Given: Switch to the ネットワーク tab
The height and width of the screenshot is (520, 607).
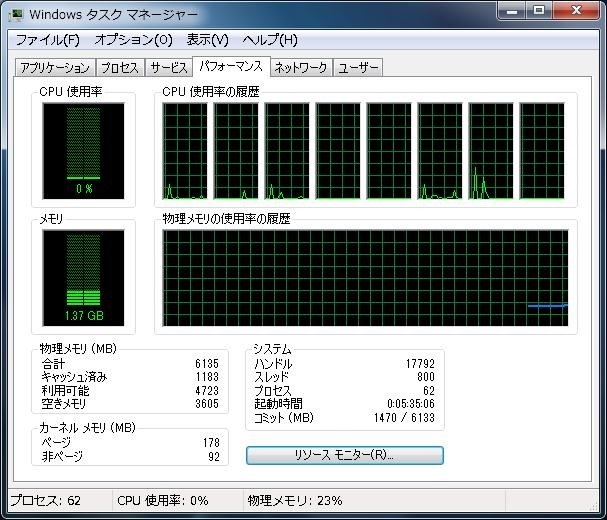Looking at the screenshot, I should pos(301,68).
